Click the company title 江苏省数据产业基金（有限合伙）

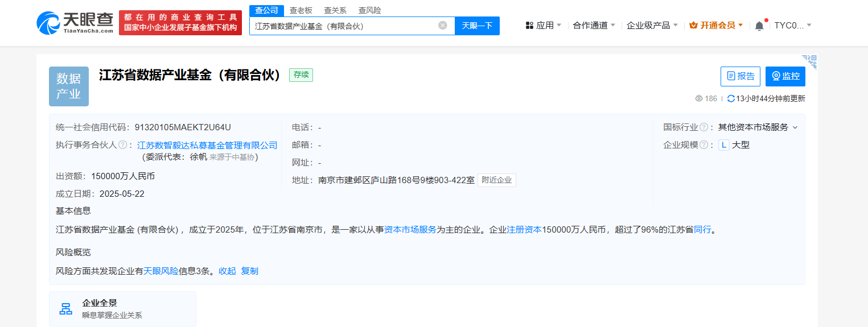[x=191, y=75]
